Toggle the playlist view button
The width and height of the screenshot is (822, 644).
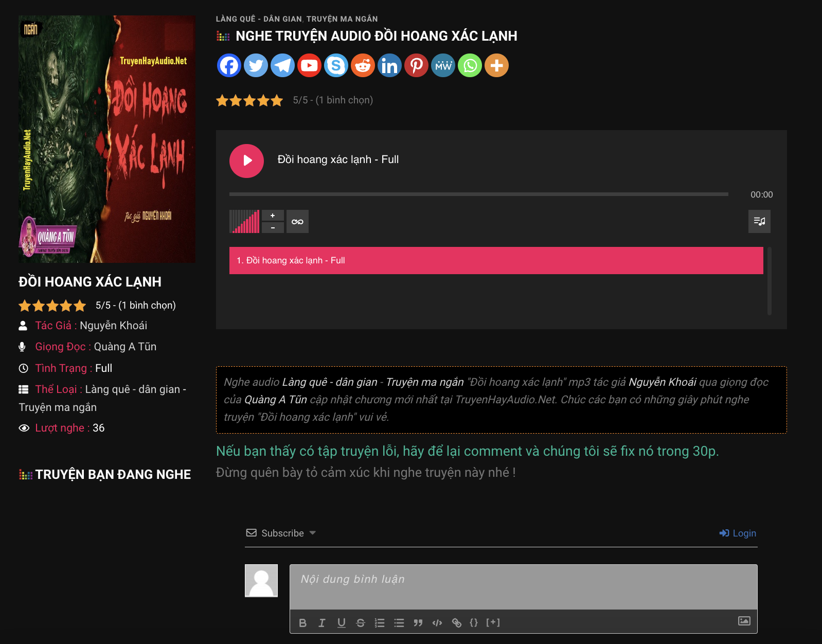pyautogui.click(x=759, y=222)
